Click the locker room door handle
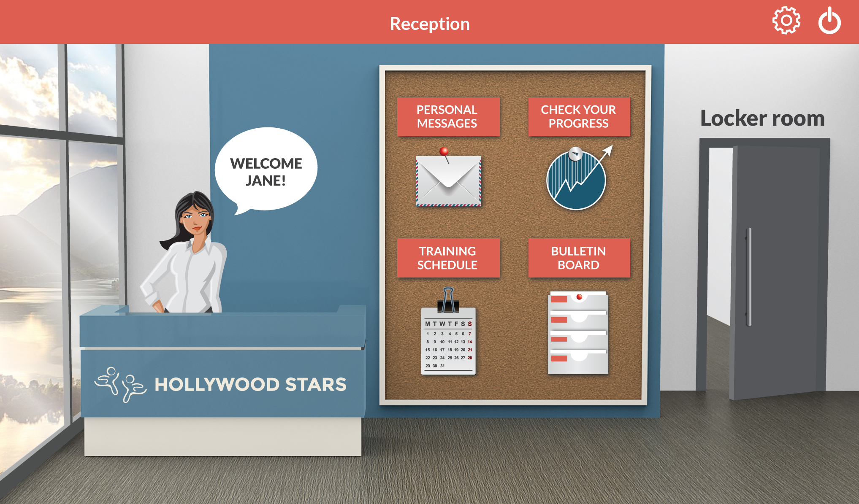Viewport: 859px width, 504px height. [x=749, y=277]
